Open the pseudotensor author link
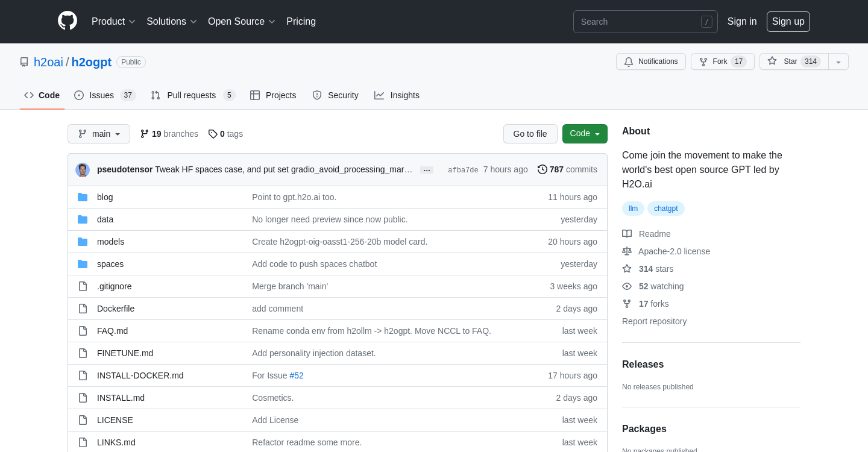 (x=125, y=169)
